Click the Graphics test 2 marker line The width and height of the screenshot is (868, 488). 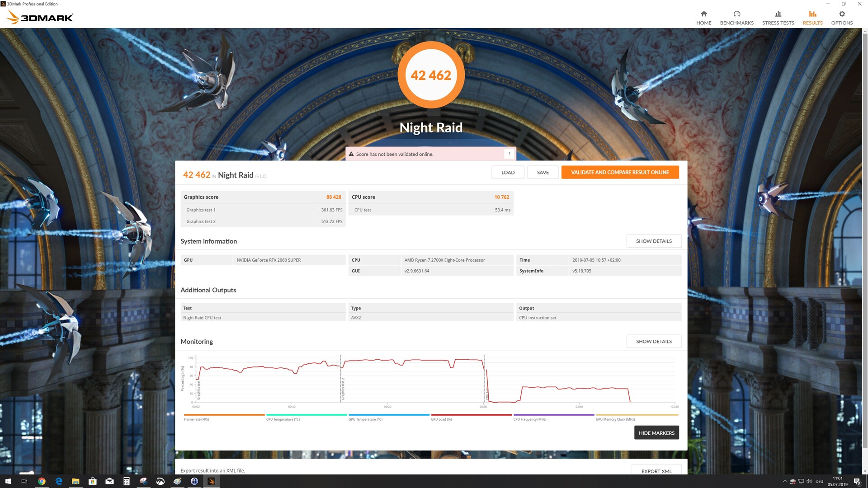tap(340, 380)
